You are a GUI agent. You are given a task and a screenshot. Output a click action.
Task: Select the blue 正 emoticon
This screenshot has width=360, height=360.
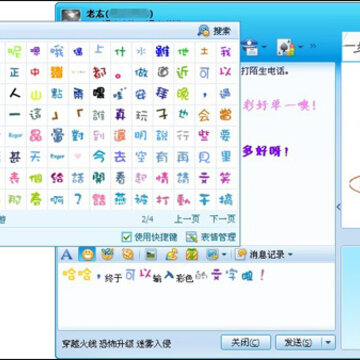click(x=15, y=72)
